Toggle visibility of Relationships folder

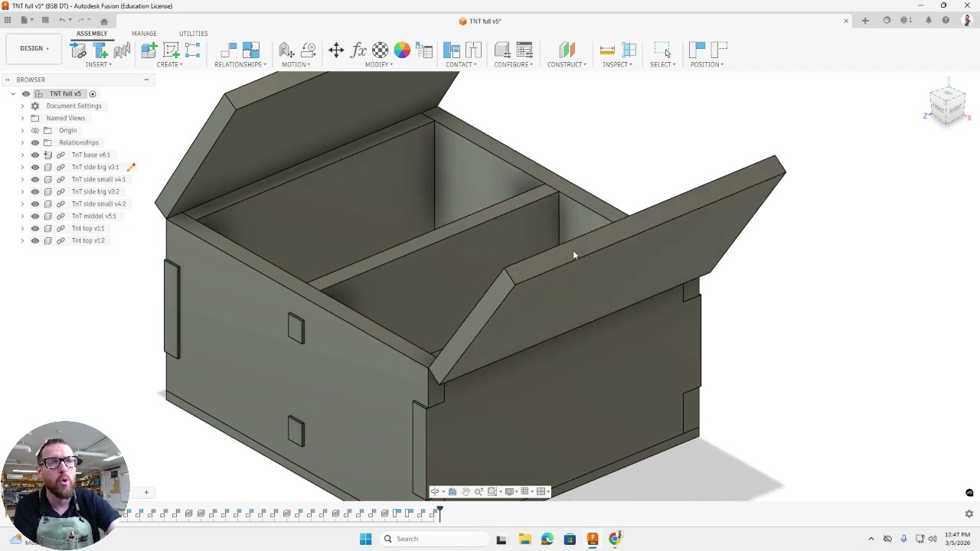[34, 142]
